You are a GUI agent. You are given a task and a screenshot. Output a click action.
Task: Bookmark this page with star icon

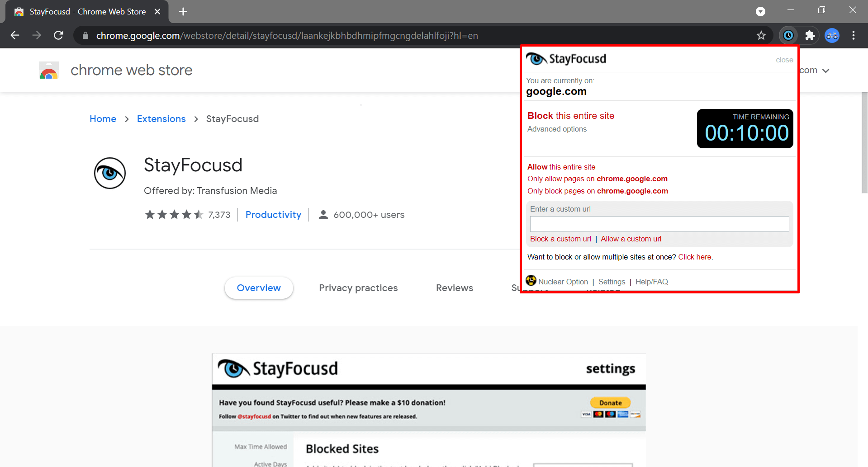coord(761,35)
